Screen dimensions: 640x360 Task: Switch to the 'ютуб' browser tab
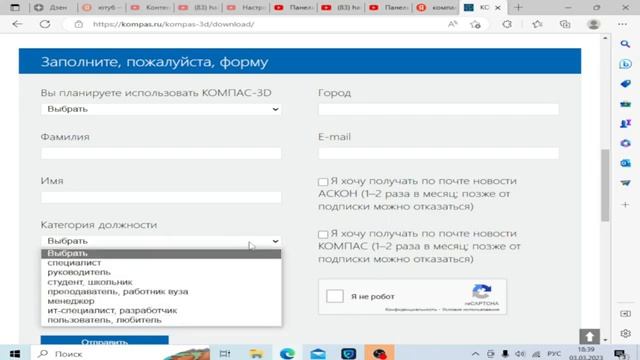(x=102, y=7)
